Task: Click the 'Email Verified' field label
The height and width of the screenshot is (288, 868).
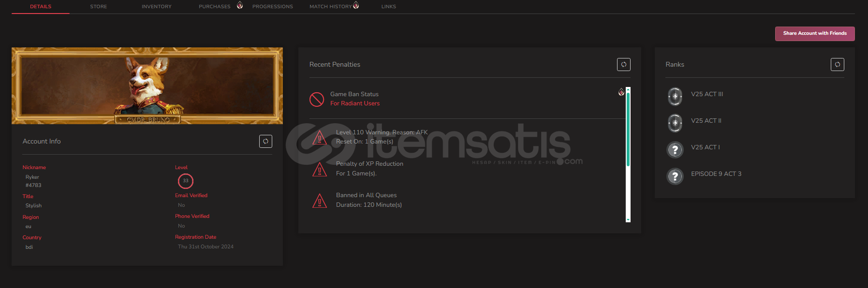Action: 191,196
